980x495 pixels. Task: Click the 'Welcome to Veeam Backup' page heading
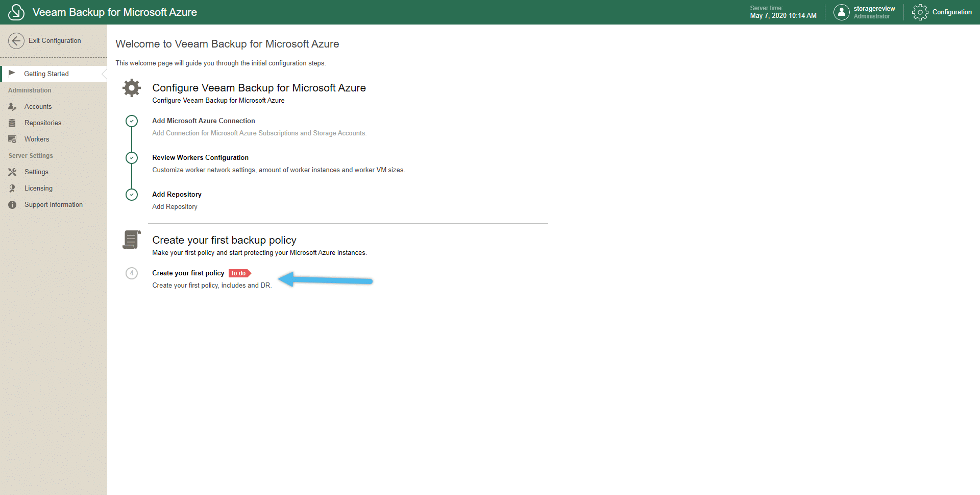[227, 44]
